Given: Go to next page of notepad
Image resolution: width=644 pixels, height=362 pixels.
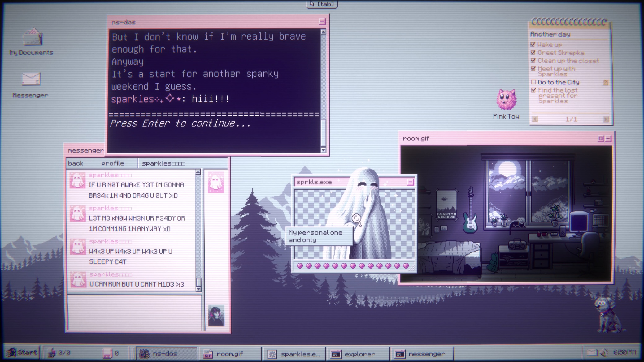Looking at the screenshot, I should click(606, 119).
